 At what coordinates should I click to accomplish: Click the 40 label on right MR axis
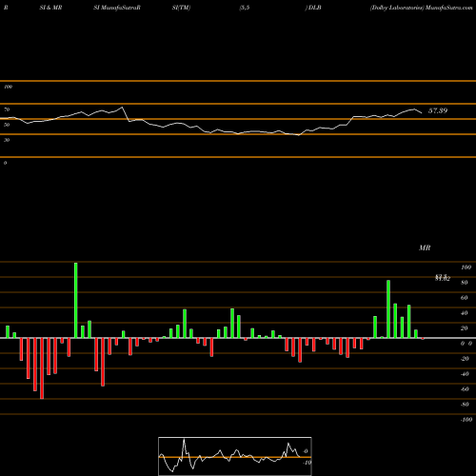pyautogui.click(x=464, y=313)
